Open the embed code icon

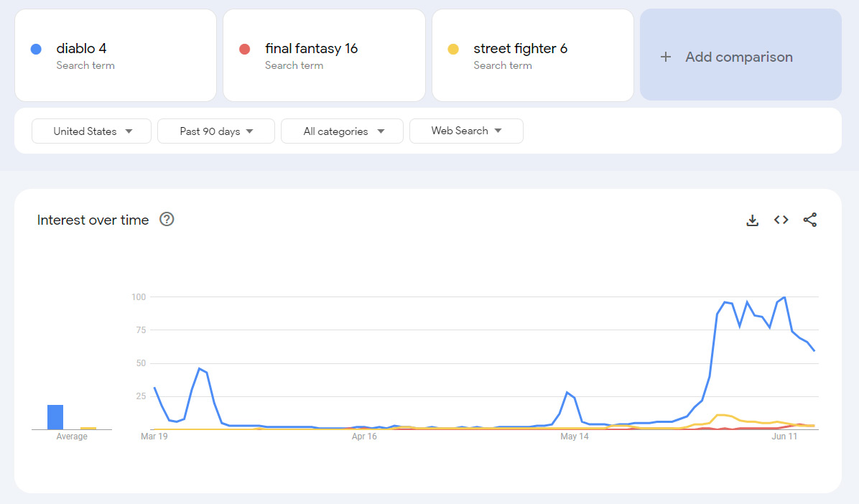[781, 220]
